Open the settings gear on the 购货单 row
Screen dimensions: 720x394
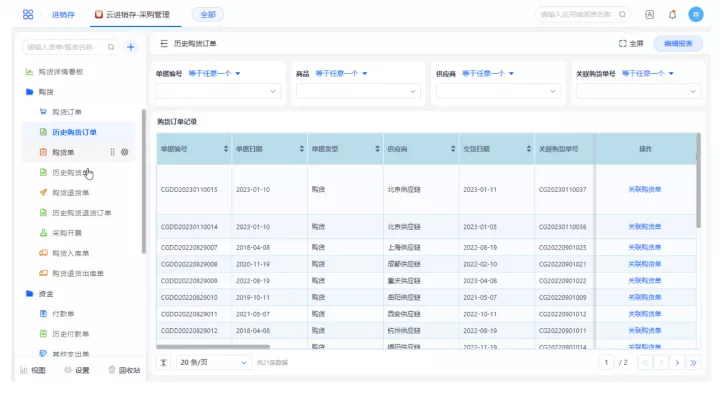click(124, 152)
